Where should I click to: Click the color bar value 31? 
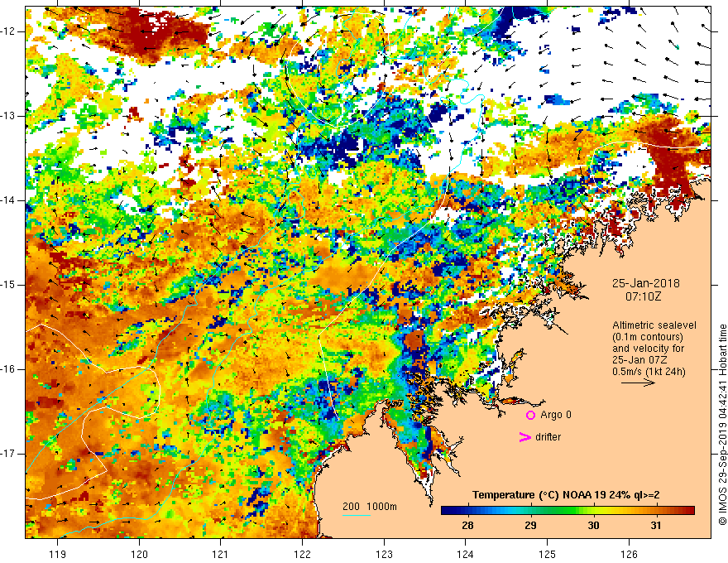[655, 526]
